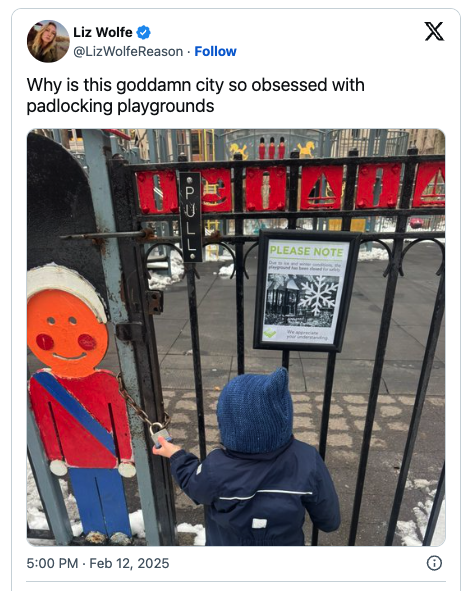The height and width of the screenshot is (591, 469).
Task: Open Liz Wolfe's profile avatar
Action: [48, 41]
